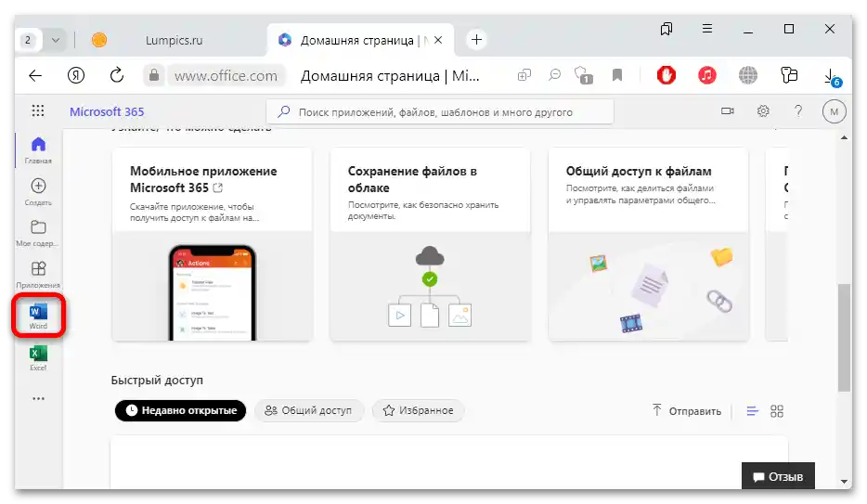Click the Отправить upload button
The width and height of the screenshot is (867, 504).
pos(686,410)
